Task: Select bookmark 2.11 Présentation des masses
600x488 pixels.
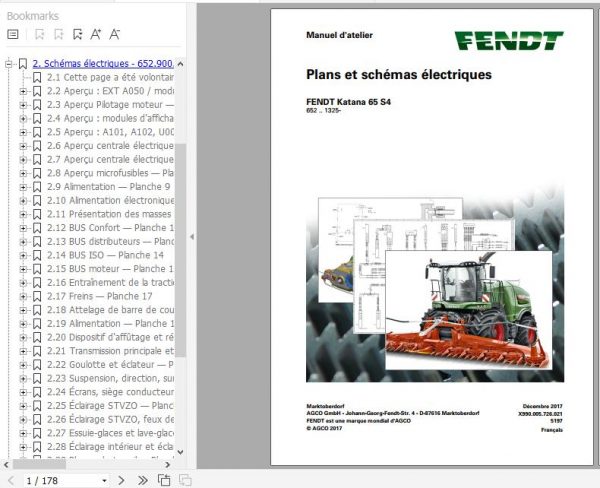Action: 109,214
